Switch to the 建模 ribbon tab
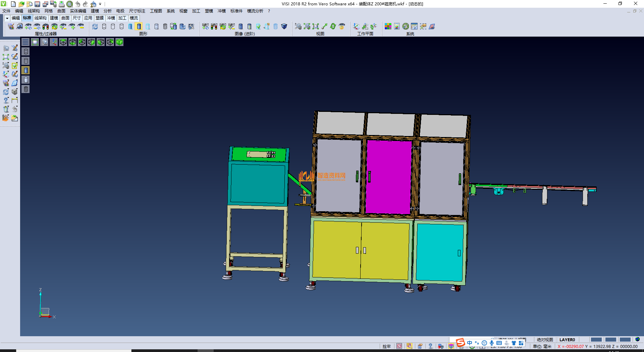Image resolution: width=644 pixels, height=352 pixels. click(x=54, y=18)
